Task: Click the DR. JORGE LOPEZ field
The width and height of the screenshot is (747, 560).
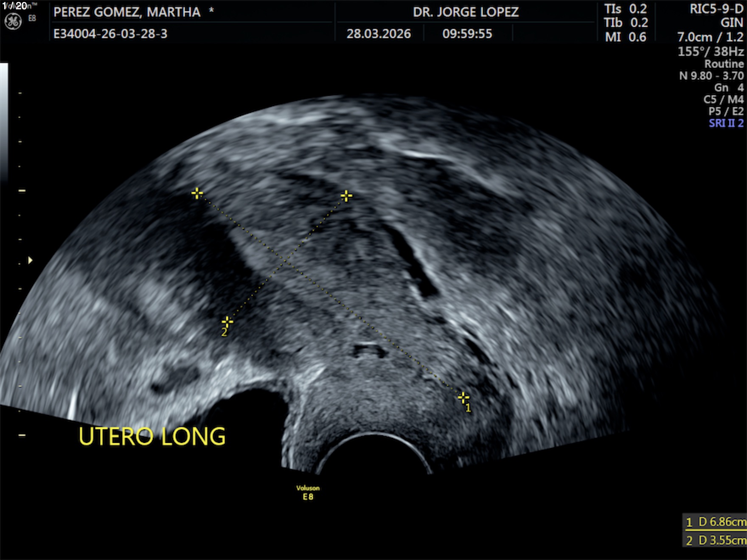Action: (x=466, y=12)
